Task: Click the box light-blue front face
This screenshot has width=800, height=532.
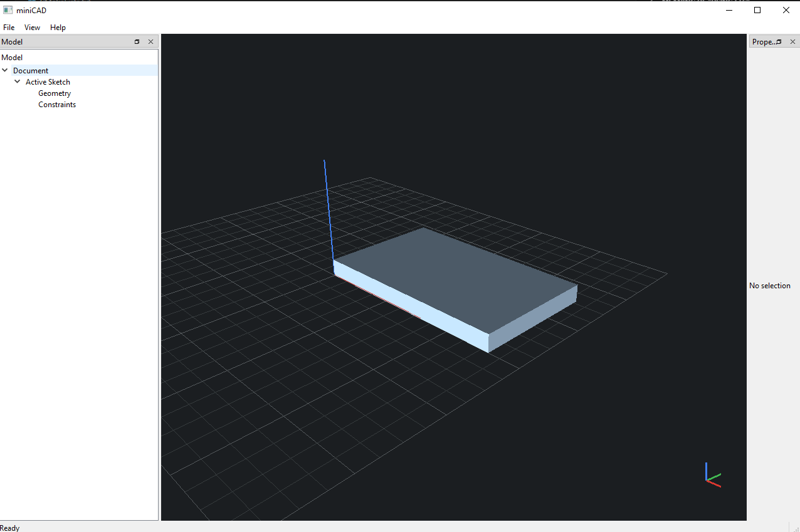Action: 411,306
